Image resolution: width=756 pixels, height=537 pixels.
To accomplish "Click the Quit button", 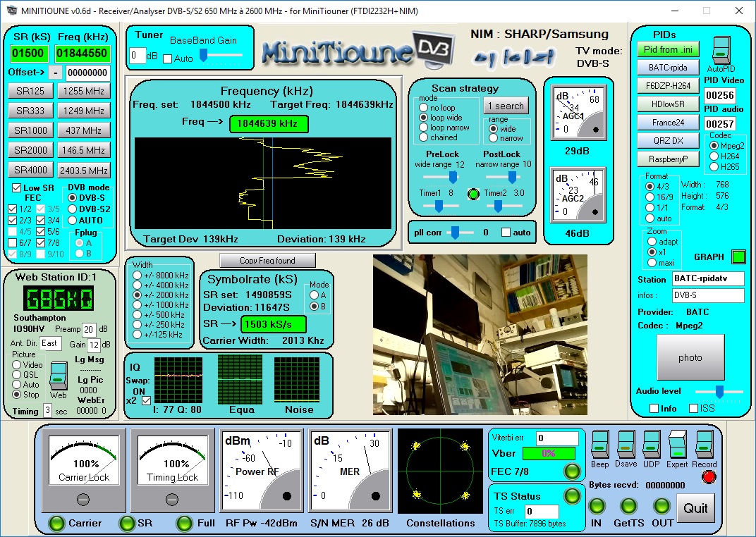I will click(695, 508).
